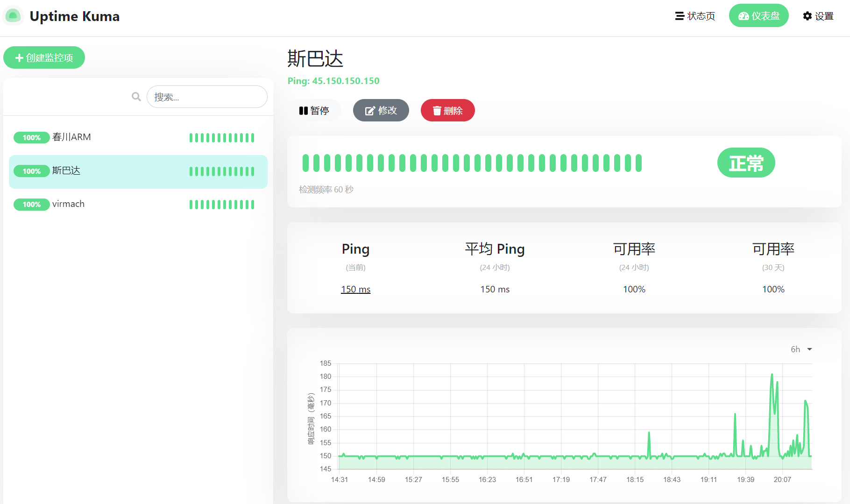Click the tallest spike in ping chart
Viewport: 850px width, 504px height.
click(x=772, y=375)
